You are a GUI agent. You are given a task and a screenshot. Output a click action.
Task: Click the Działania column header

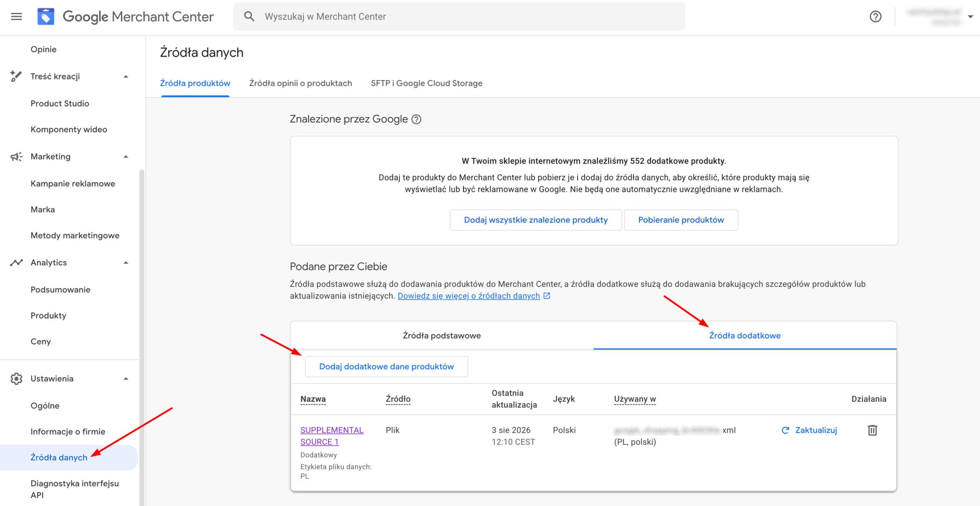click(x=869, y=399)
